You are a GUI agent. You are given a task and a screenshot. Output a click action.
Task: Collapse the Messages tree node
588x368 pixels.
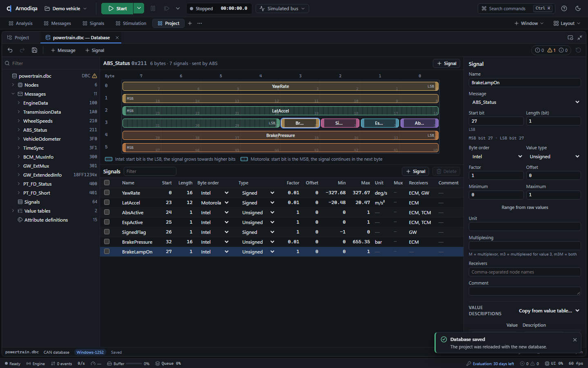click(x=13, y=94)
